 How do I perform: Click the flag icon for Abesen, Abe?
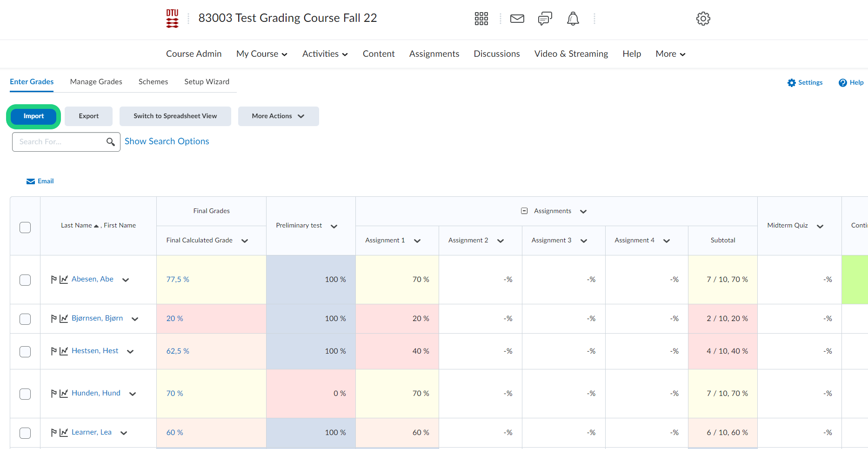(x=54, y=280)
